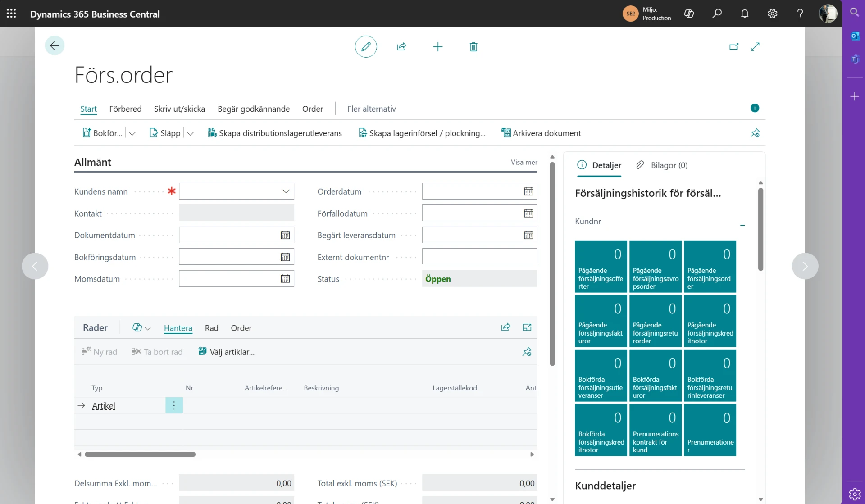Image resolution: width=865 pixels, height=504 pixels.
Task: Open Teams icon in side panel
Action: (855, 59)
